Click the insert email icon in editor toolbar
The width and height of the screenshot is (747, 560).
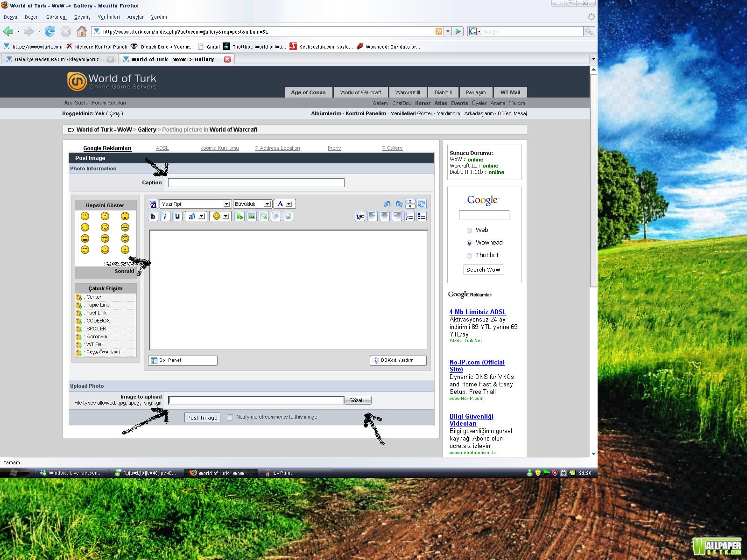[x=264, y=216]
